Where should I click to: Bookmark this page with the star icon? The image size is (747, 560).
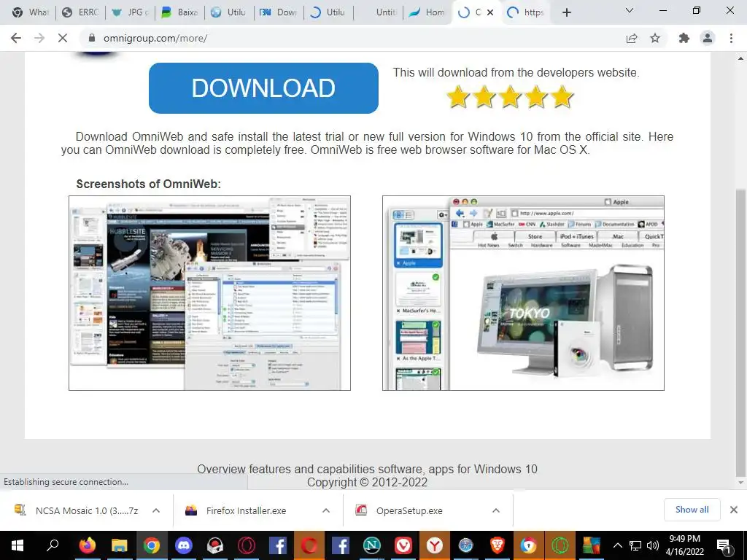[x=655, y=38]
